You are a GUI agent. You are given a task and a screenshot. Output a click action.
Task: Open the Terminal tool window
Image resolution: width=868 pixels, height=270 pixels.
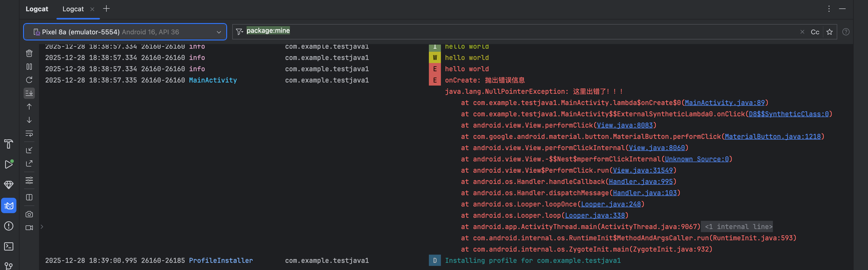click(x=9, y=246)
